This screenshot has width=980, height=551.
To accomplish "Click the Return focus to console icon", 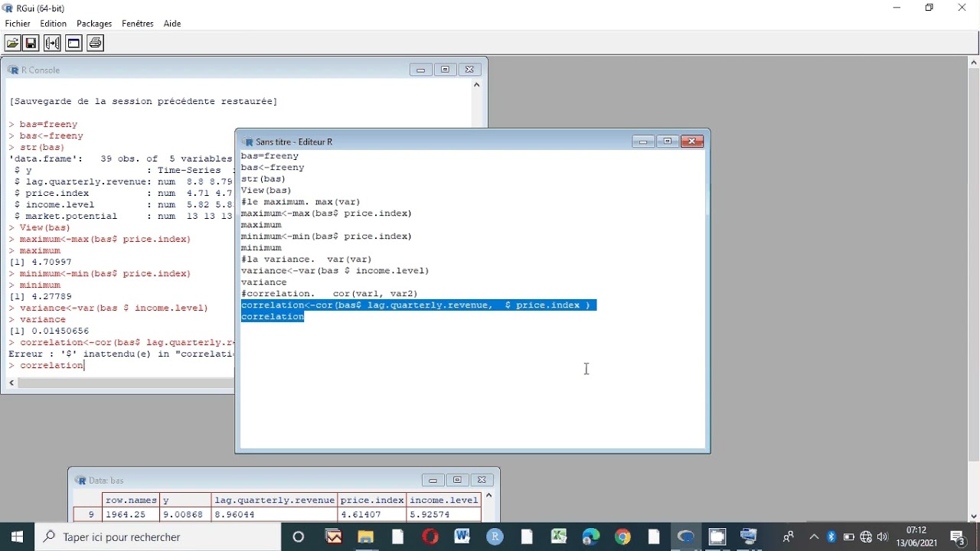I will coord(74,43).
